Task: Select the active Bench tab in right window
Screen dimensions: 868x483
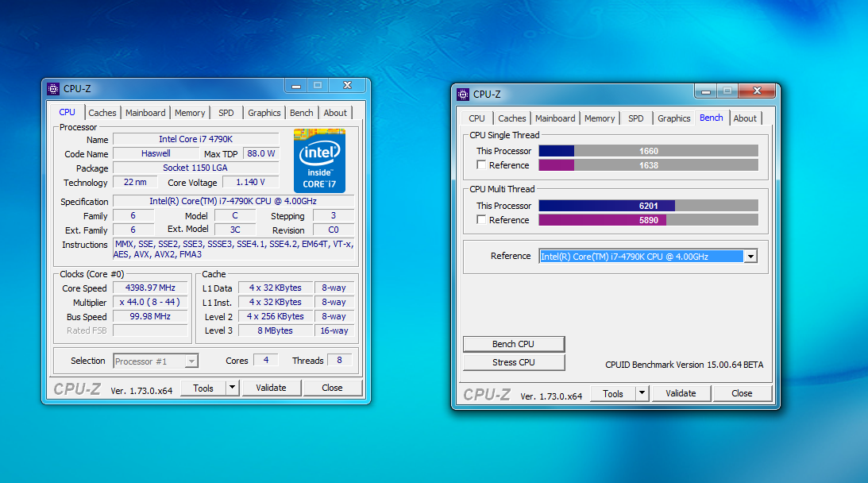Action: (x=712, y=118)
